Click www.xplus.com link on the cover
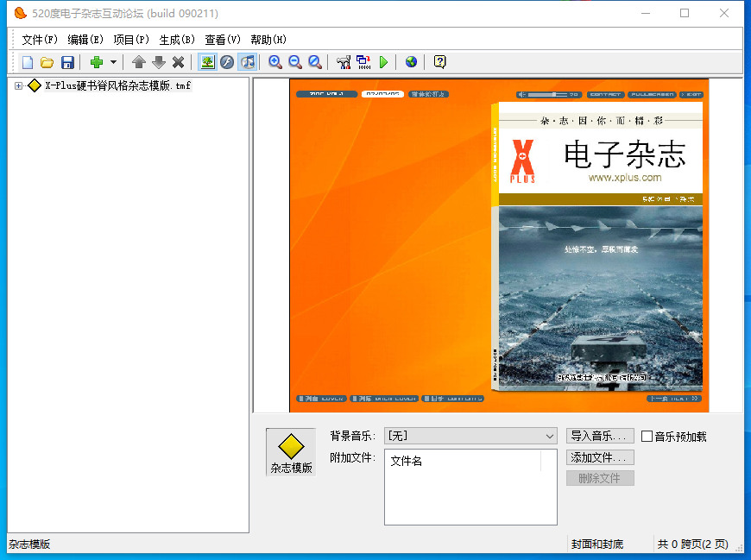This screenshot has width=751, height=560. click(625, 178)
